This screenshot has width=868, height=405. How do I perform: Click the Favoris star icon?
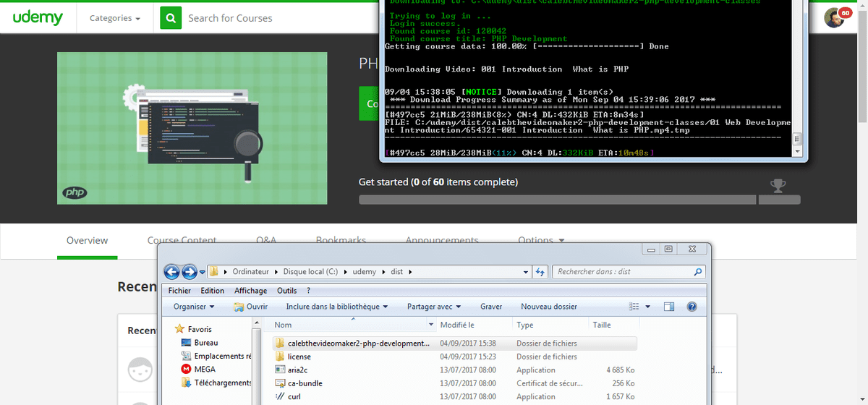click(180, 329)
